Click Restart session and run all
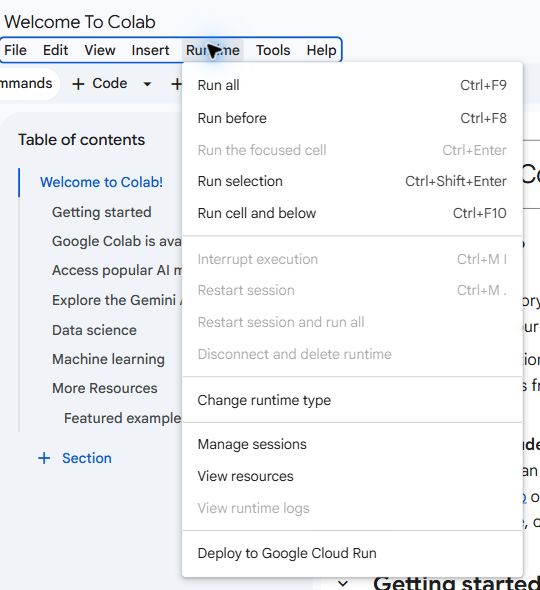540x590 pixels. pyautogui.click(x=352, y=322)
